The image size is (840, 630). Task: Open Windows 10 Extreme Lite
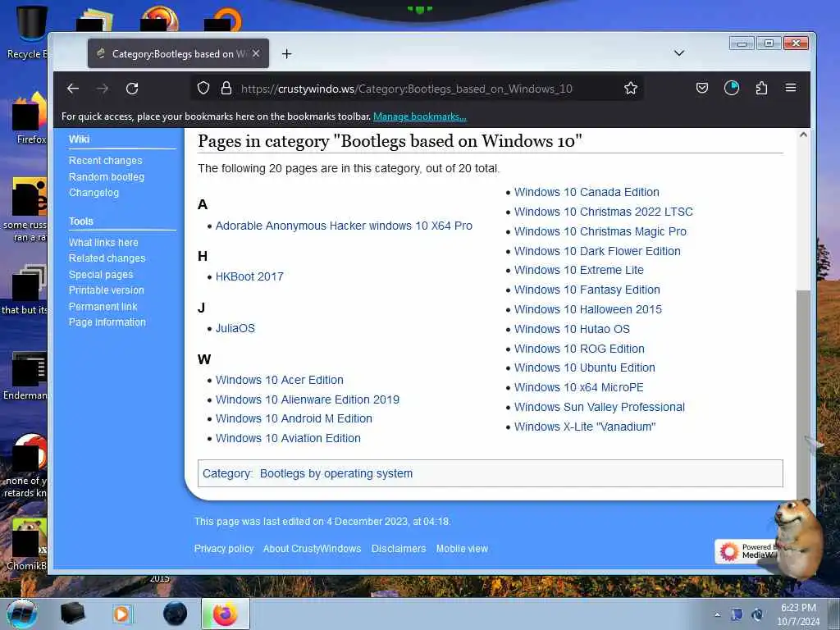(578, 270)
